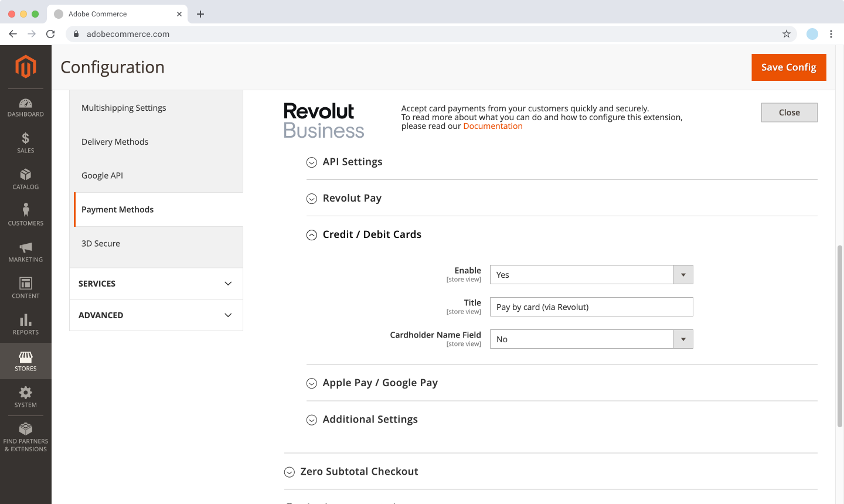Viewport: 844px width, 504px height.
Task: Click the browser forward arrow
Action: point(32,34)
